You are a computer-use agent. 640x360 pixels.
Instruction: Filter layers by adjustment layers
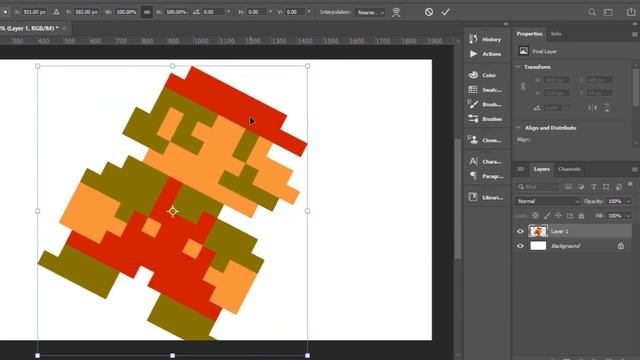tap(581, 187)
